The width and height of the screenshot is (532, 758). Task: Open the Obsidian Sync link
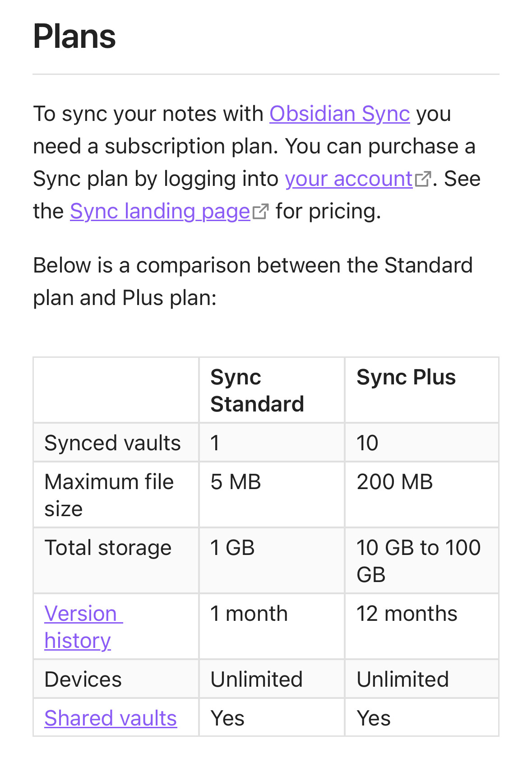click(339, 114)
